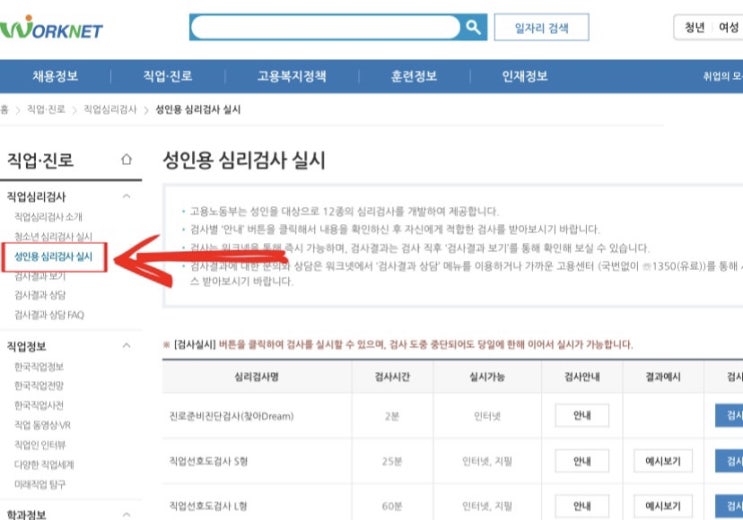The image size is (743, 520).
Task: Click 안내 button for 직업선호도검사 L형
Action: pyautogui.click(x=582, y=506)
